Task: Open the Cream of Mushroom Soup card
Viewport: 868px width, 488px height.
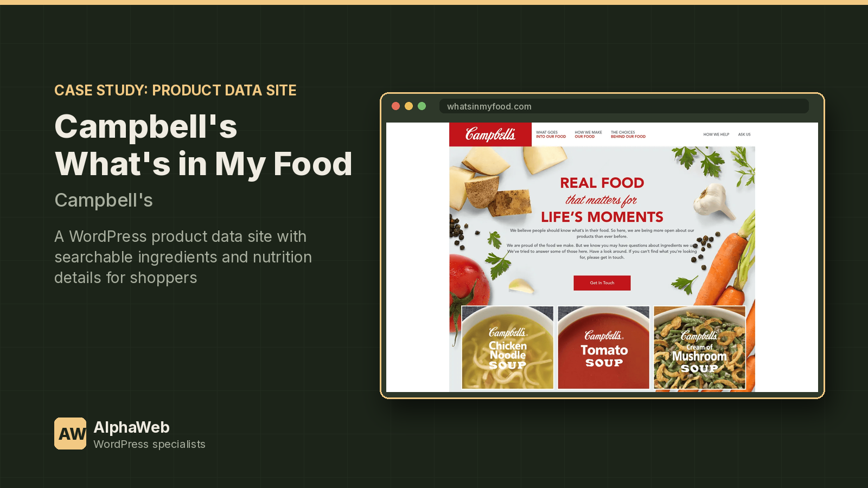Action: [x=700, y=348]
